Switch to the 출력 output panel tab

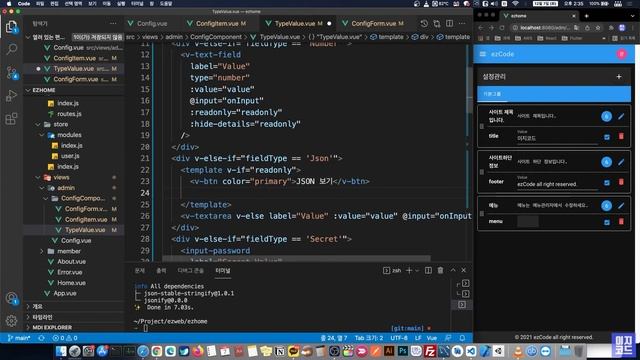pos(161,270)
